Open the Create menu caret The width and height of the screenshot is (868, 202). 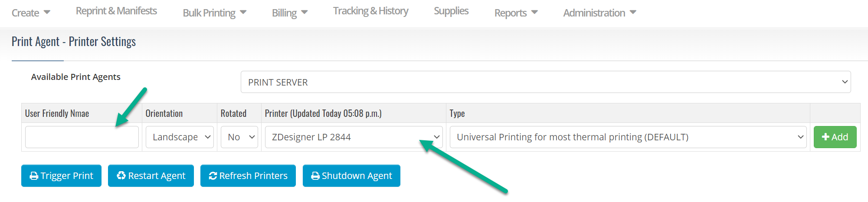coord(47,12)
